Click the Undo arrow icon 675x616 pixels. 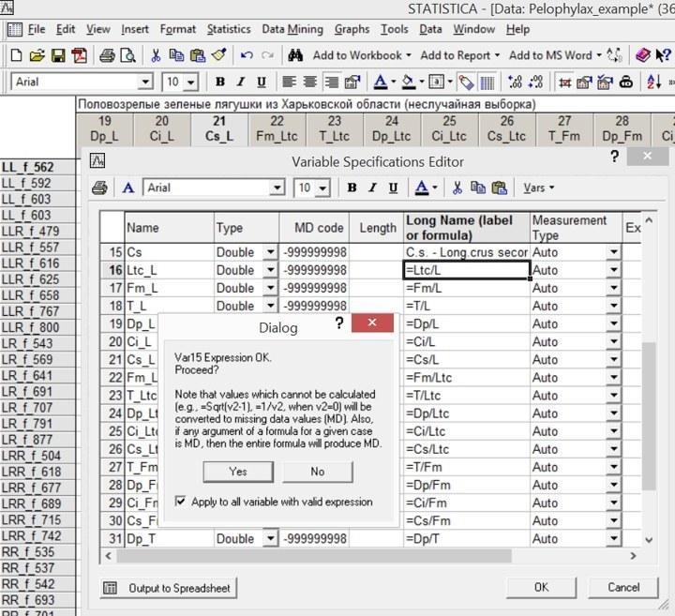click(247, 55)
